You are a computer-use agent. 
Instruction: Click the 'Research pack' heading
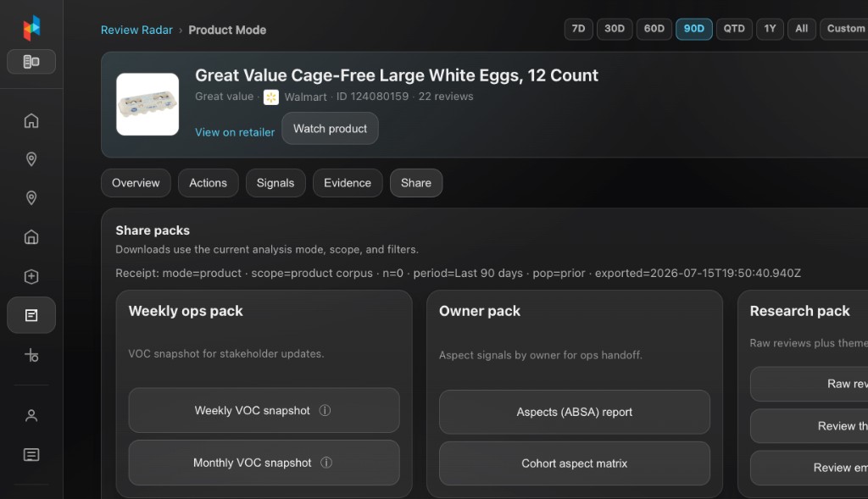tap(800, 311)
